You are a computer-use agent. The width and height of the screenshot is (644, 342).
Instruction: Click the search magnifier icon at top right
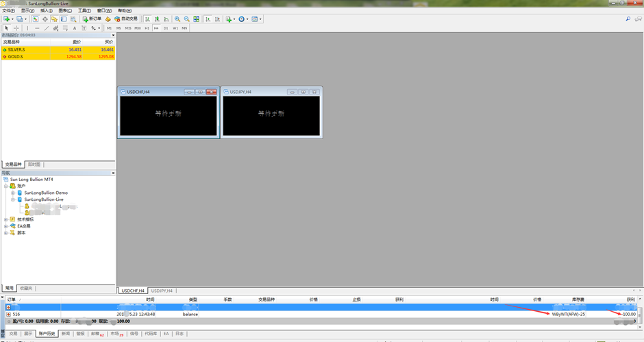click(628, 19)
